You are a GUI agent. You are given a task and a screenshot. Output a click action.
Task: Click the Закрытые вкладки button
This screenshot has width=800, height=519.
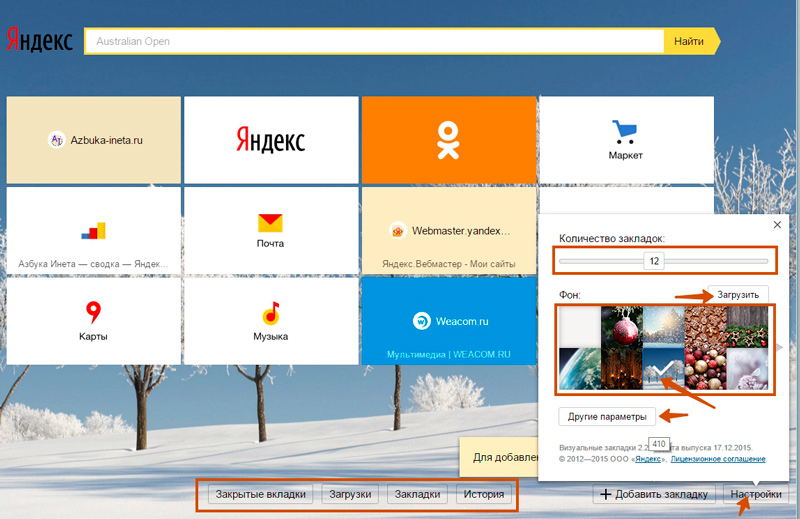coord(260,494)
